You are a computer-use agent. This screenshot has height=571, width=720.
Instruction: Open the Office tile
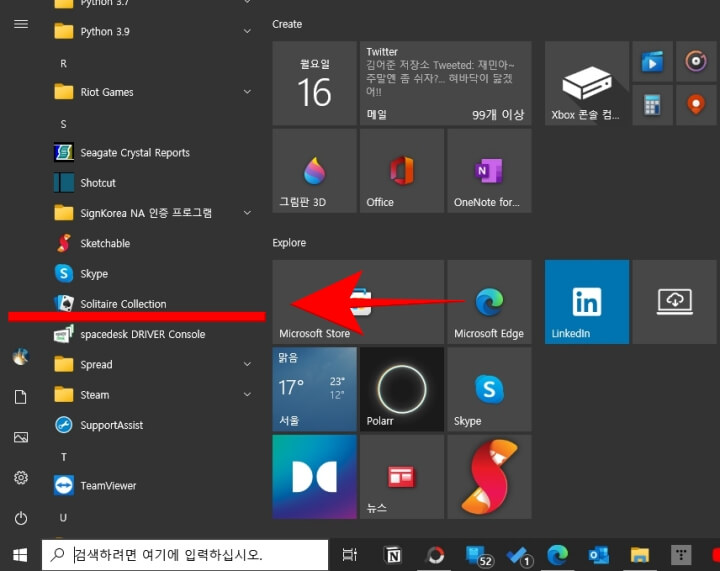pos(402,171)
